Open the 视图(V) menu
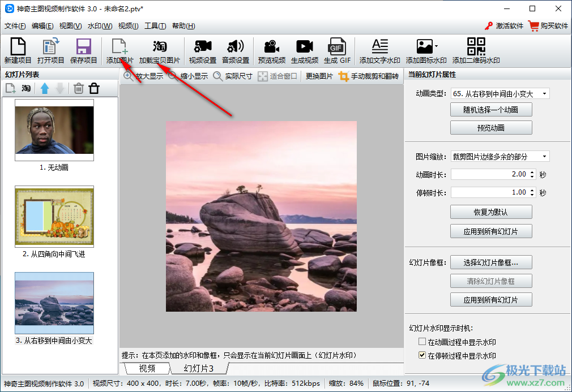572x392 pixels. [70, 26]
